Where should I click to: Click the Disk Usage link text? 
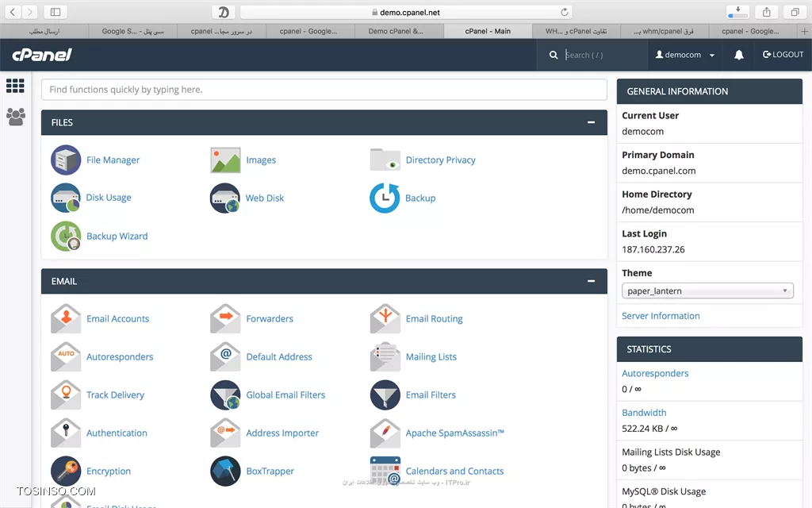[109, 198]
